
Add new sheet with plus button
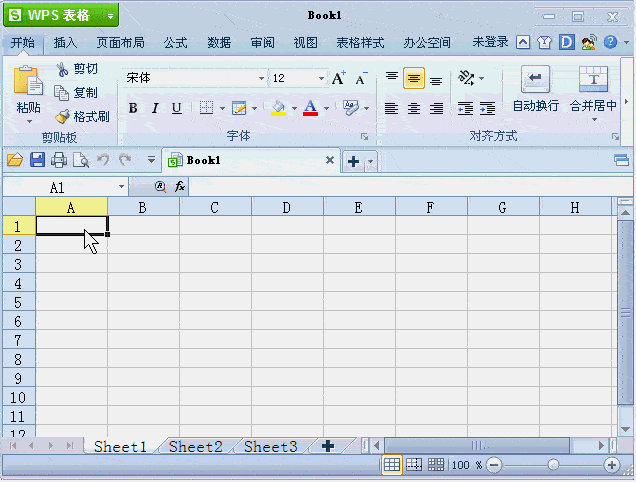pos(328,446)
